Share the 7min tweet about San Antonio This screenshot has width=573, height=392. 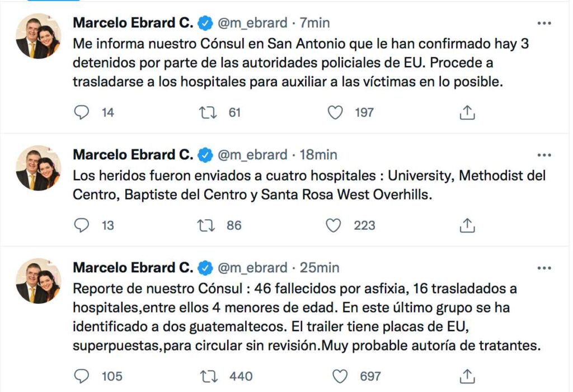[x=467, y=112]
